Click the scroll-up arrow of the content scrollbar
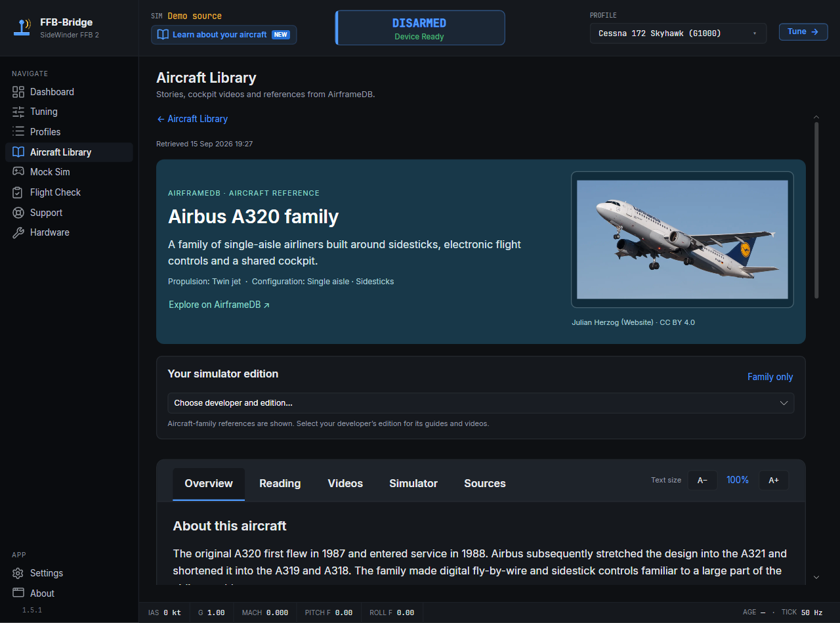840x623 pixels. point(816,117)
